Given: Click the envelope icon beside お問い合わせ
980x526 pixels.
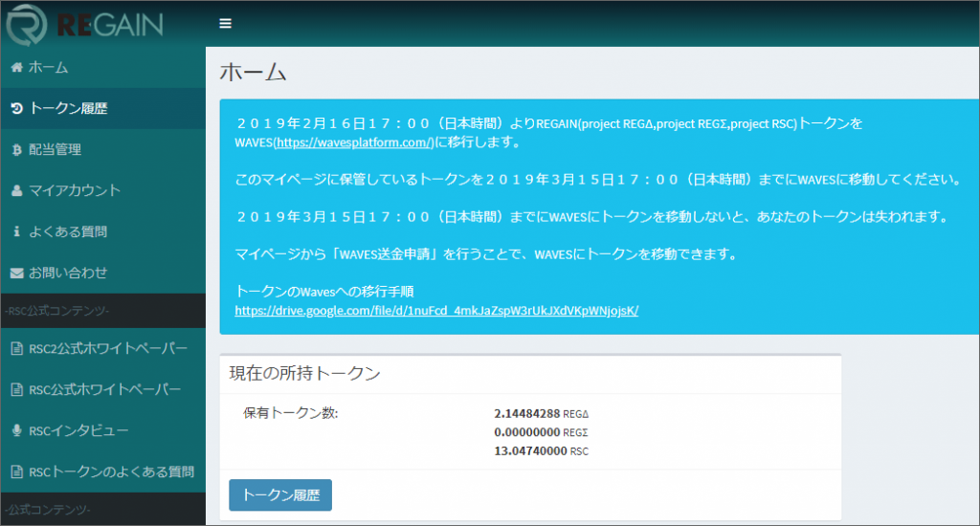Looking at the screenshot, I should pos(17,273).
